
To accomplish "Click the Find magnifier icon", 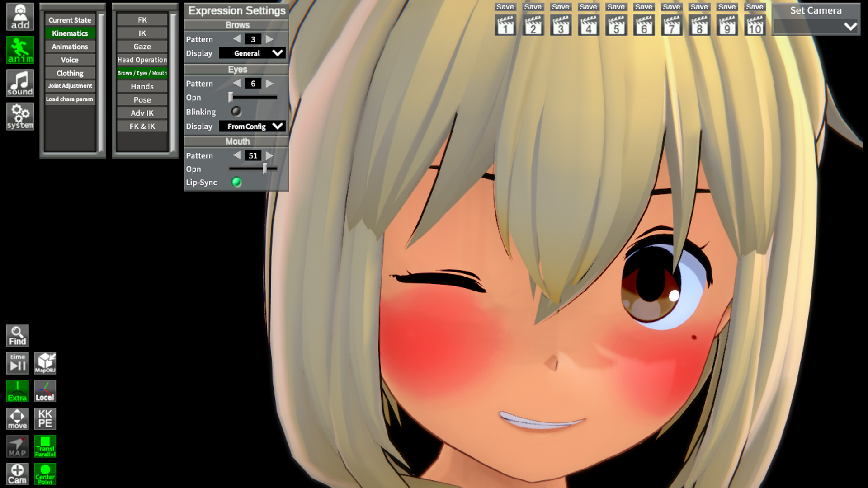I will tap(17, 336).
